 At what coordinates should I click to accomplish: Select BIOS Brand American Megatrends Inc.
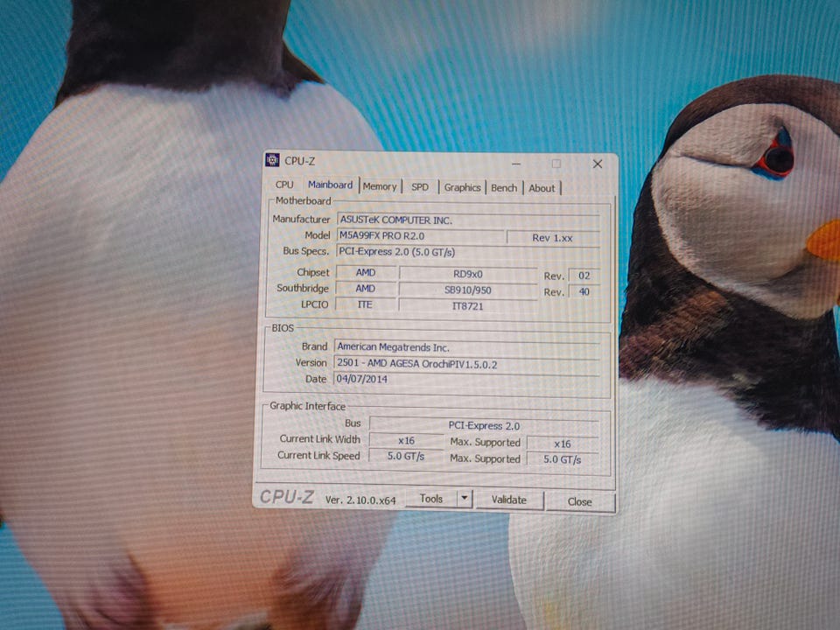coord(467,347)
